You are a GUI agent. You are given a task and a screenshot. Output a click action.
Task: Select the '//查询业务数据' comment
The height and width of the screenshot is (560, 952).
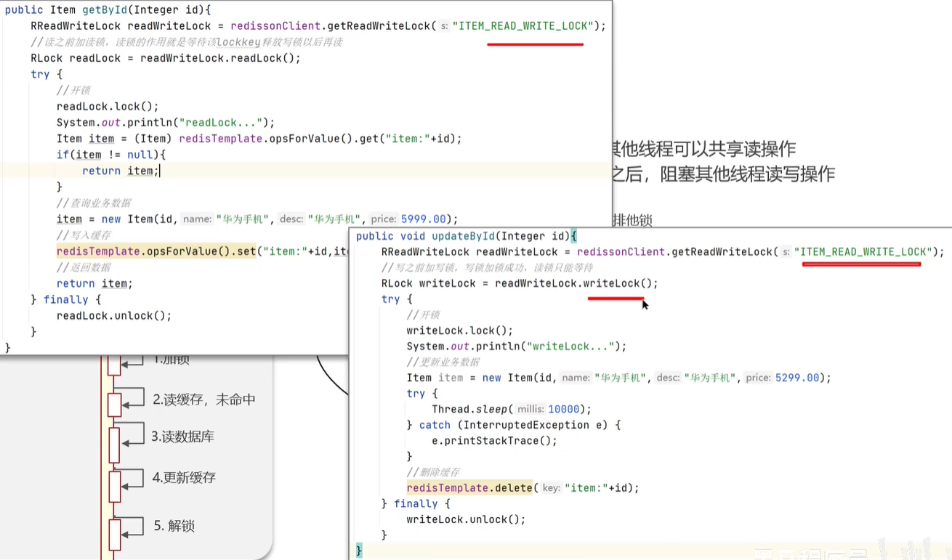[x=94, y=203]
